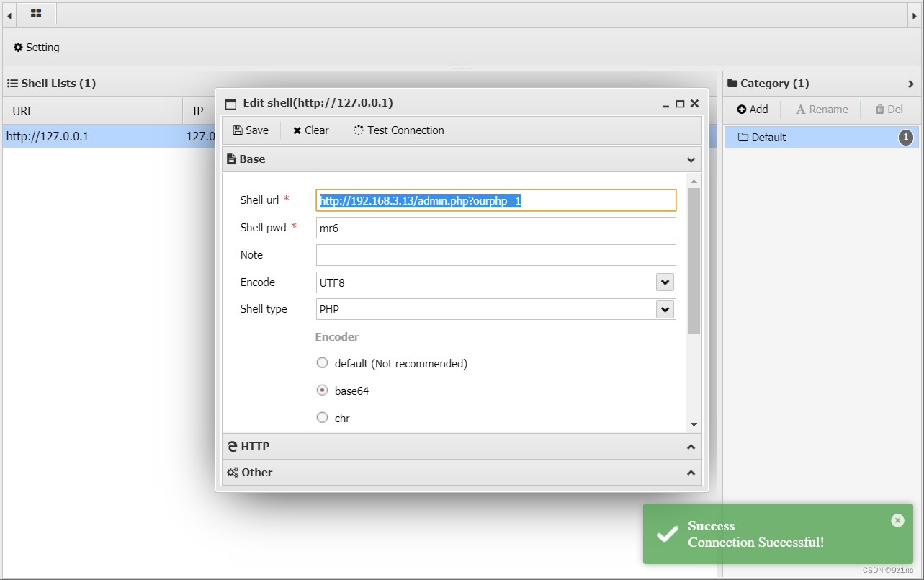Expand the HTTP section
This screenshot has width=924, height=580.
click(691, 447)
